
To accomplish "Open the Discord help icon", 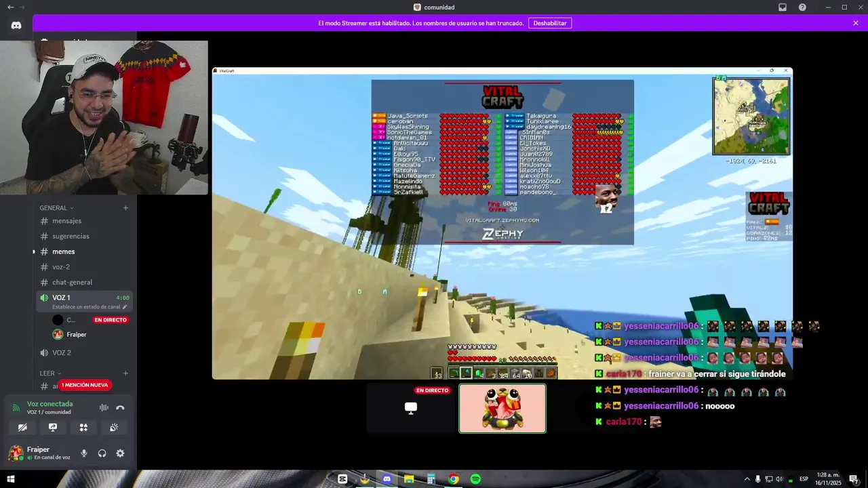I will click(x=802, y=7).
